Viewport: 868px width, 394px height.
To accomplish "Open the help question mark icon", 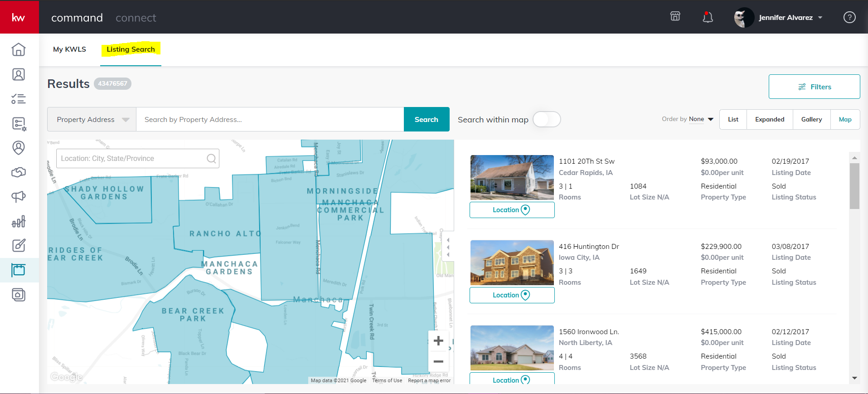I will [x=849, y=17].
